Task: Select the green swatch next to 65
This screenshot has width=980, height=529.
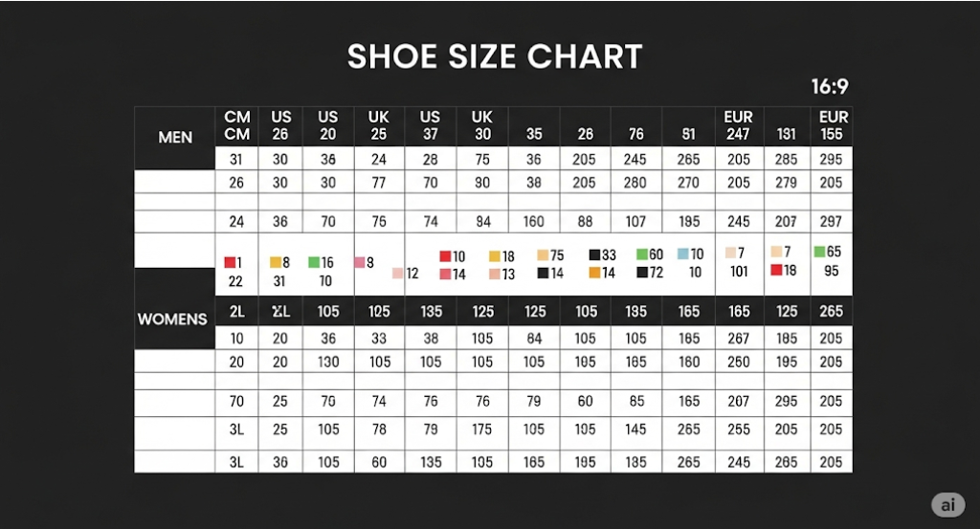Action: [x=819, y=252]
